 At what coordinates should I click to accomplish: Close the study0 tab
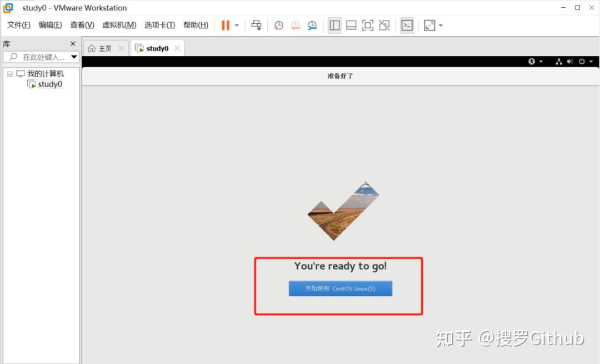pos(177,48)
